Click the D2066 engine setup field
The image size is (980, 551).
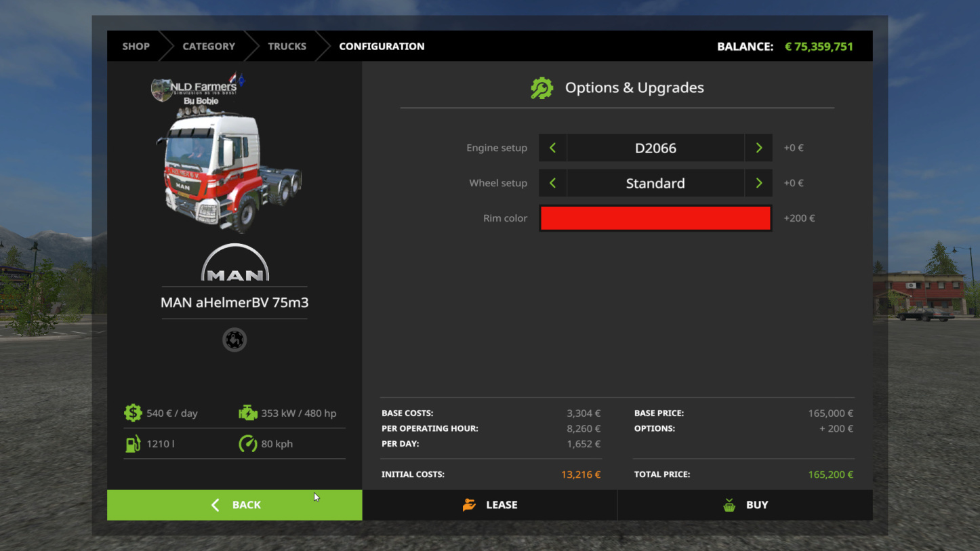655,148
